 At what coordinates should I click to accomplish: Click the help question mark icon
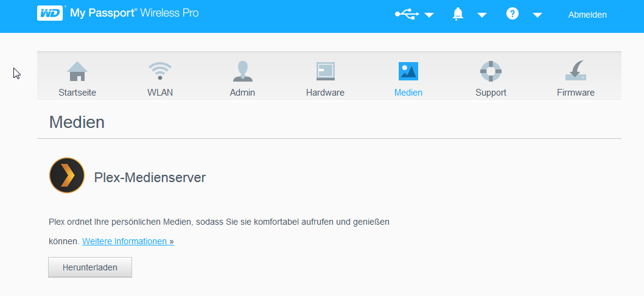[x=512, y=14]
